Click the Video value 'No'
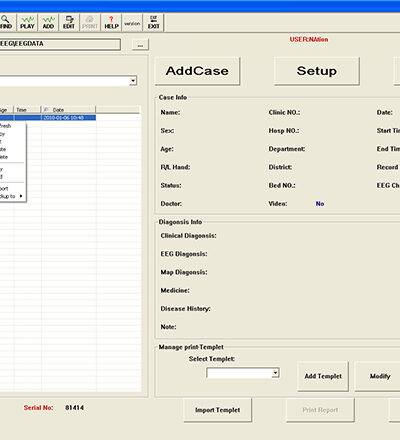The height and width of the screenshot is (440, 400). (x=320, y=204)
